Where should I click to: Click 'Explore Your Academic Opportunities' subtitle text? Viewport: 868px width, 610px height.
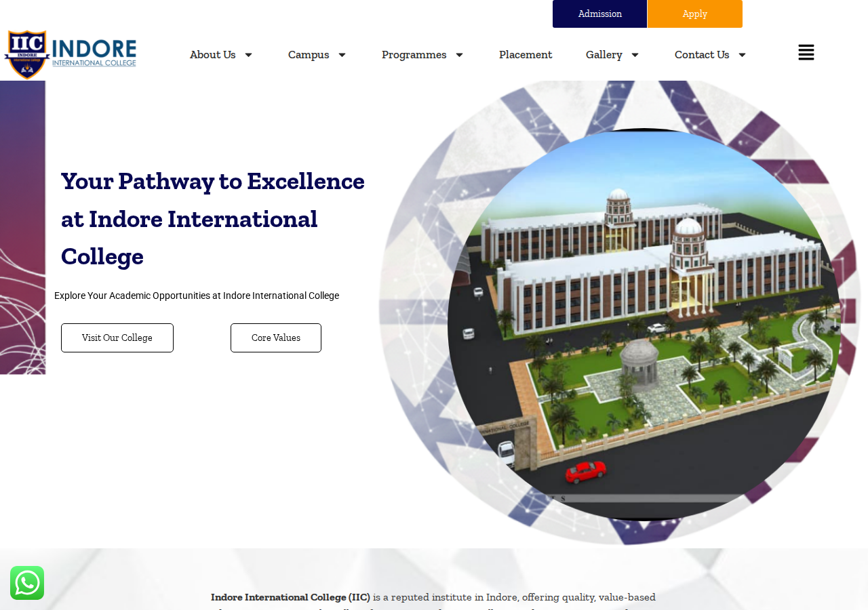[197, 296]
